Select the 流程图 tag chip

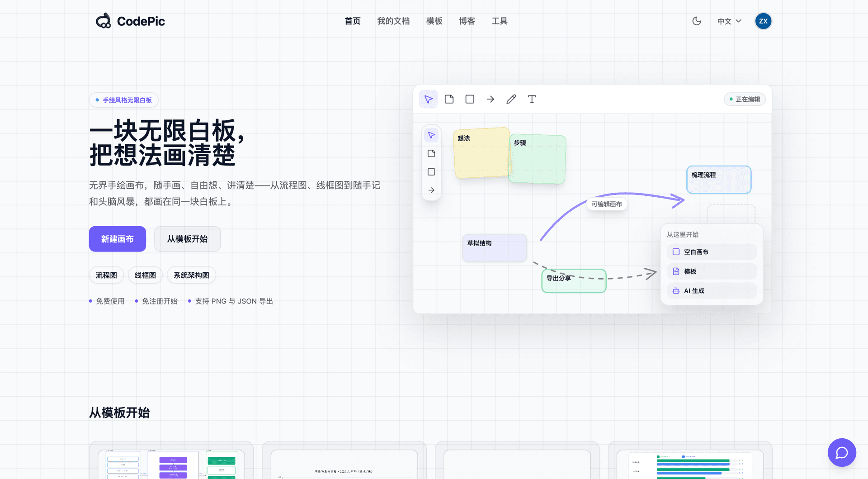[106, 275]
